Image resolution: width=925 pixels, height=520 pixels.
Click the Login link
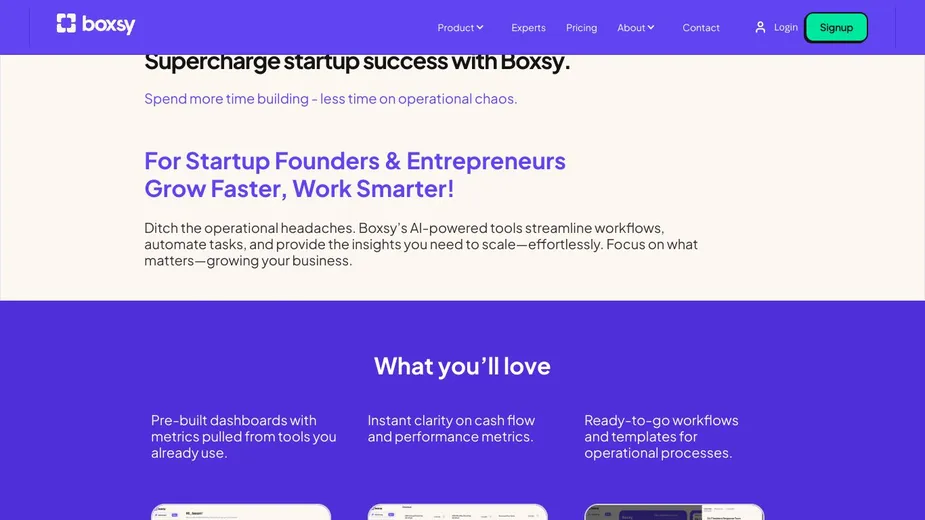click(786, 27)
